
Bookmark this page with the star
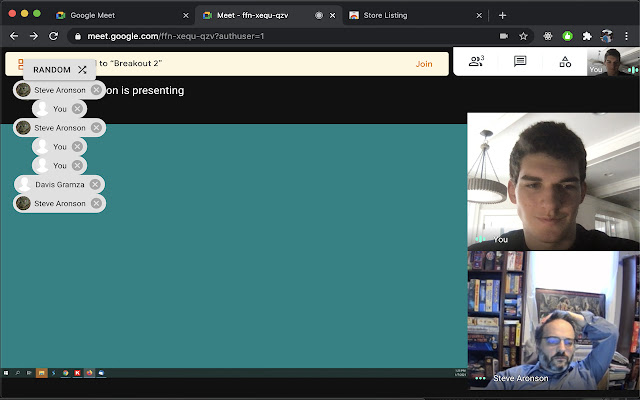coord(523,36)
